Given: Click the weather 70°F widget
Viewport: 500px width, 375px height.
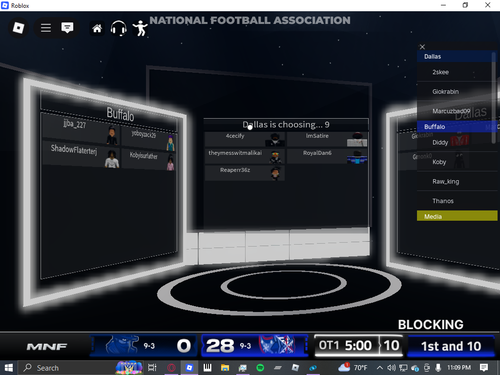Looking at the screenshot, I should [x=353, y=368].
